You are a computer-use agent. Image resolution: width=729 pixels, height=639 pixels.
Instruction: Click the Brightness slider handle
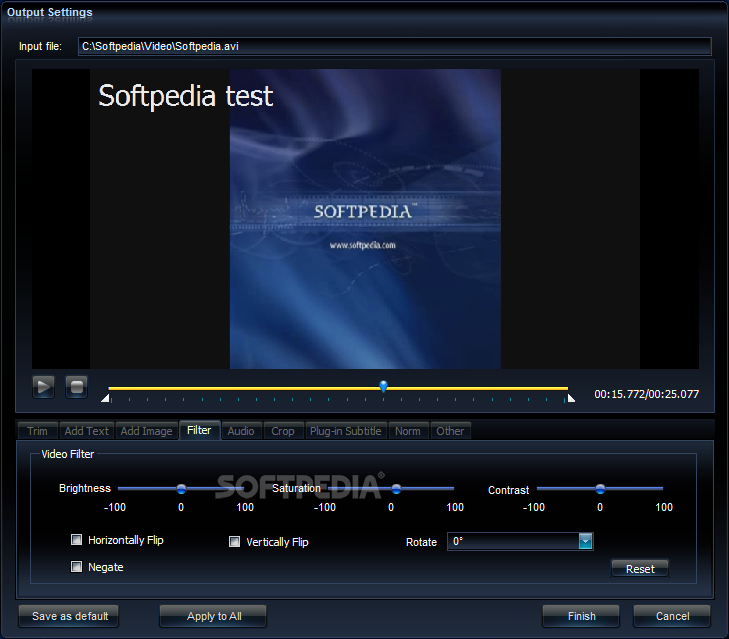(x=181, y=489)
